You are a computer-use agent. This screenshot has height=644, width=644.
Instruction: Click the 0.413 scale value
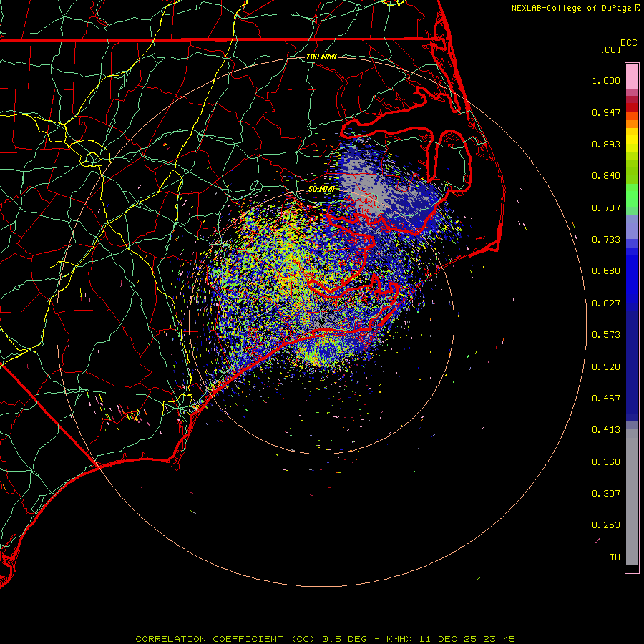coord(606,430)
